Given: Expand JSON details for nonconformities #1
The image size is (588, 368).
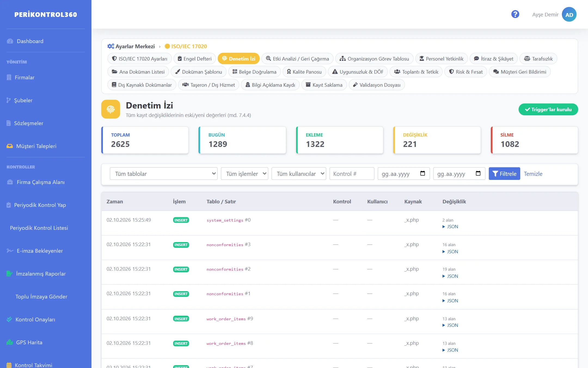Looking at the screenshot, I should pos(450,301).
